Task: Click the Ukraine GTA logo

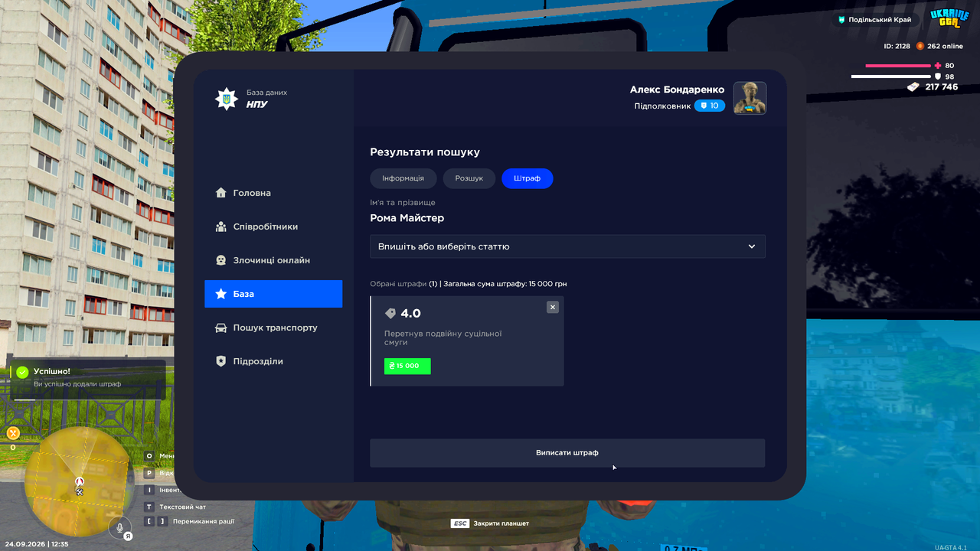Action: coord(949,19)
